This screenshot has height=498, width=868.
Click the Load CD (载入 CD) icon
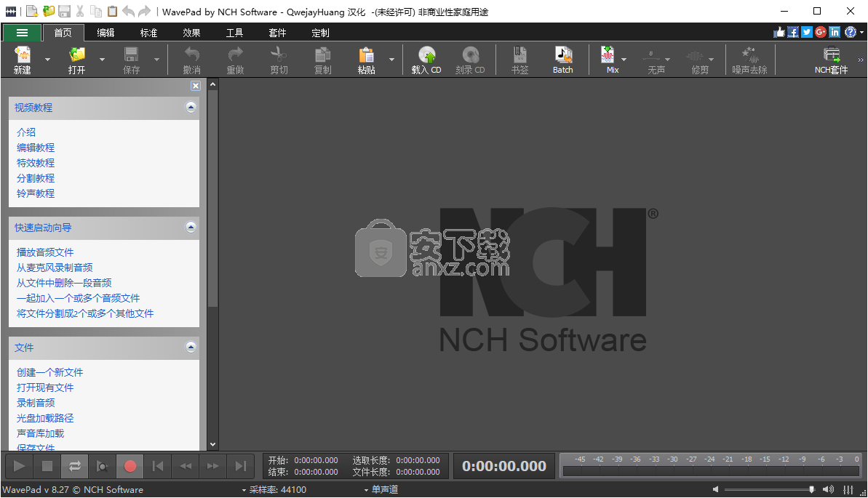[x=426, y=55]
